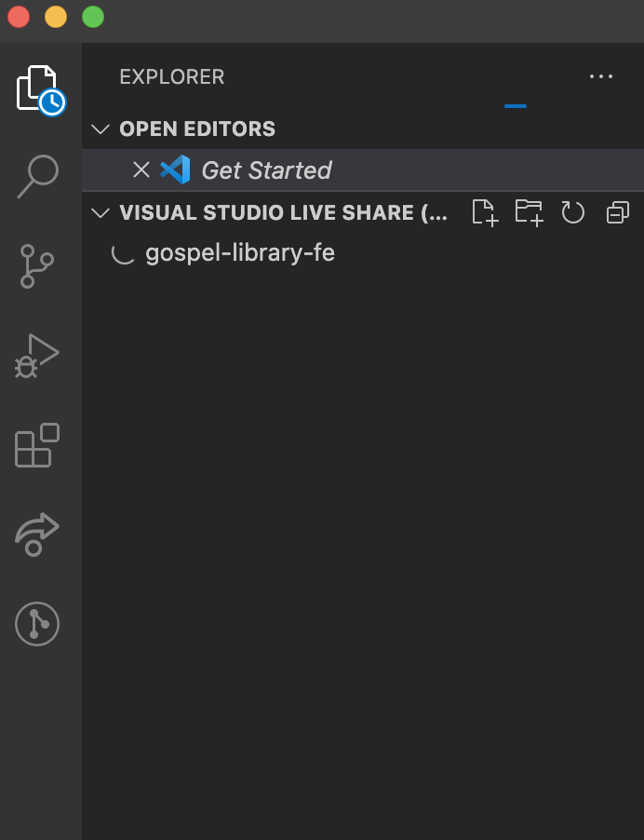This screenshot has width=644, height=840.
Task: Click the macOS green fullscreen button
Action: coord(93,17)
